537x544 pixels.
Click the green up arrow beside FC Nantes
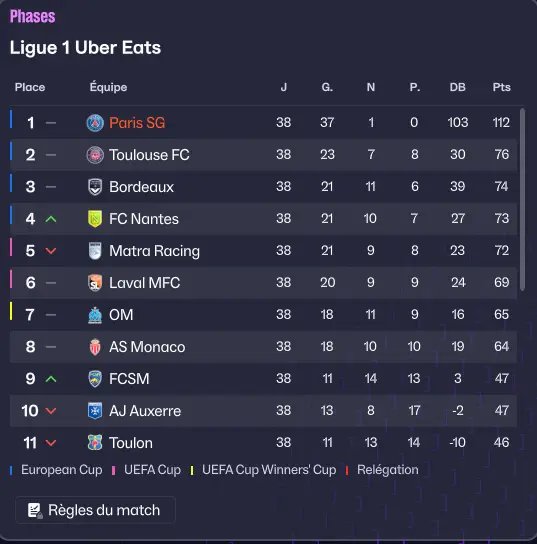51,219
